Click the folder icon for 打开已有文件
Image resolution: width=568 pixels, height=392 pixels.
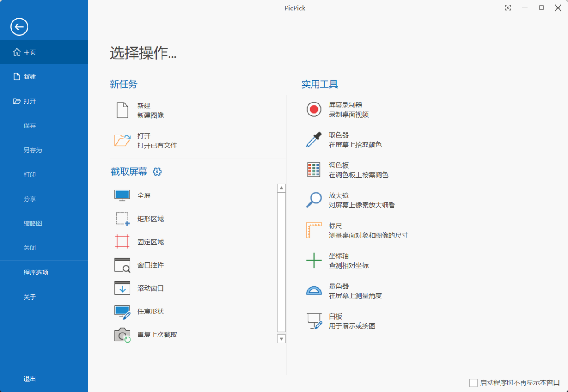[x=122, y=140]
